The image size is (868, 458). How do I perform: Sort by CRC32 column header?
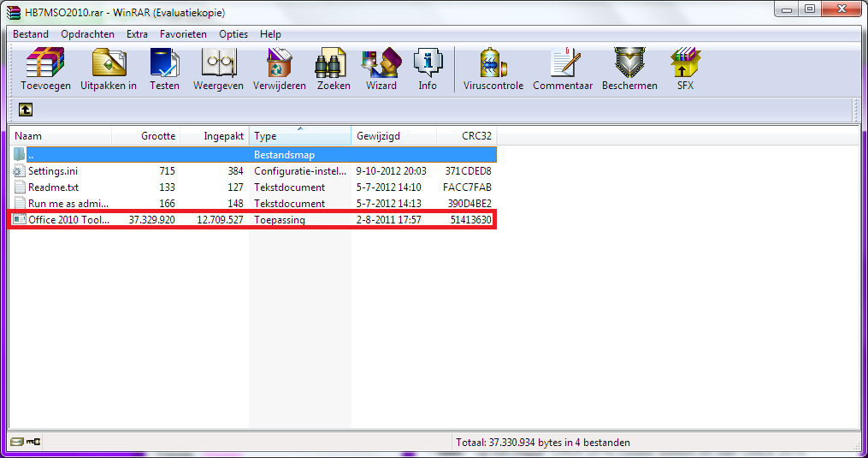pos(467,136)
